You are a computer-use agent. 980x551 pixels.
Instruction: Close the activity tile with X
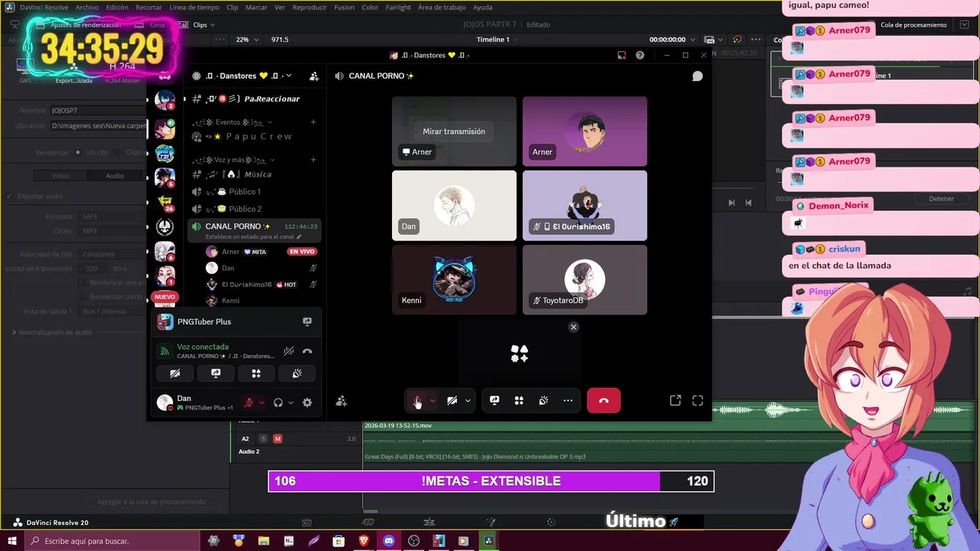click(573, 327)
